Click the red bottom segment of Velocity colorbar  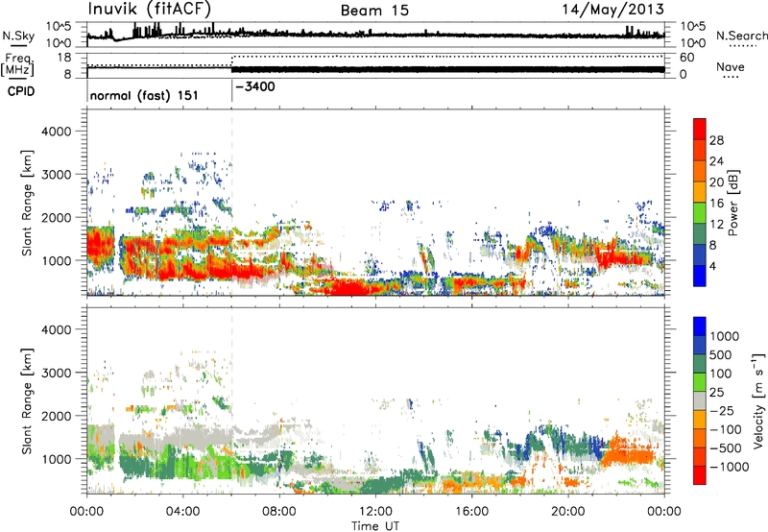700,475
